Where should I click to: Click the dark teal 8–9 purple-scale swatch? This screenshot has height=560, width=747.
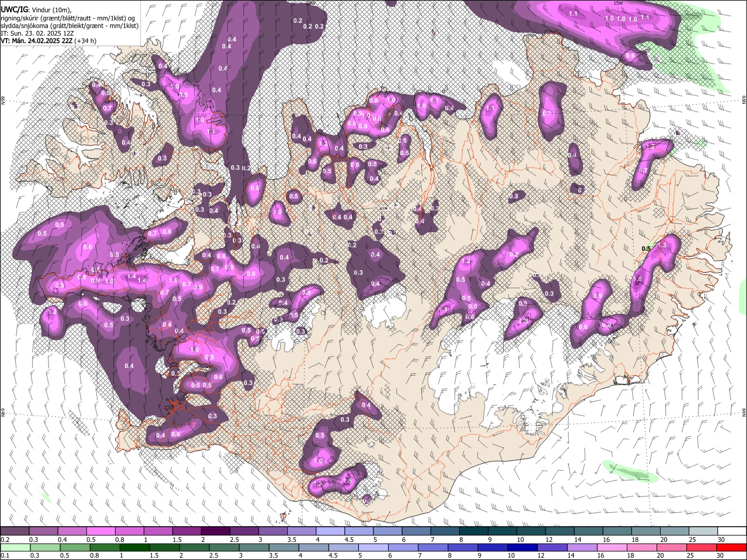[473, 531]
